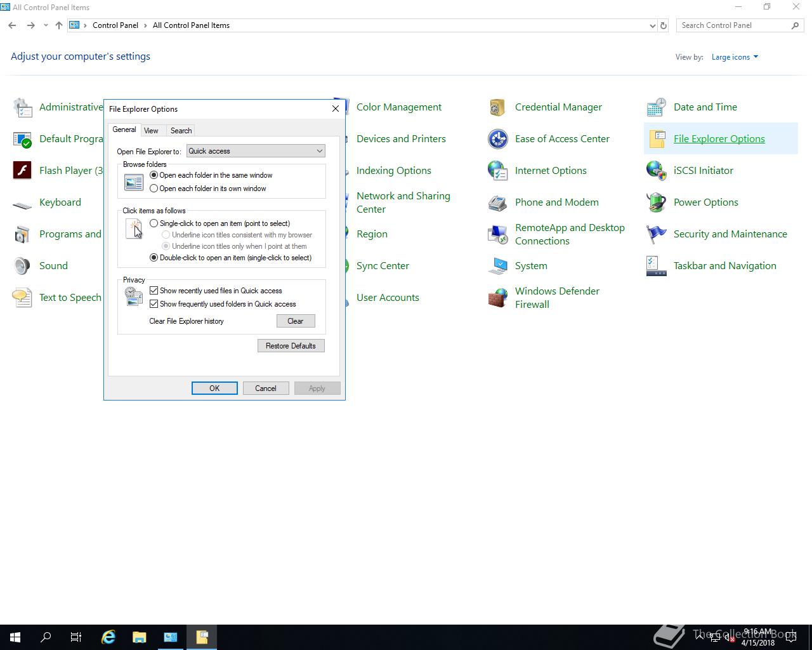Select Open each folder in the same window
The image size is (812, 650).
click(x=154, y=175)
